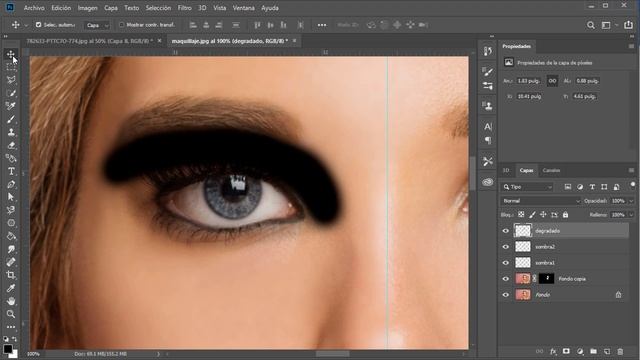Screen dimensions: 640x360
Task: Select the Zoom tool in toolbar
Action: [11, 314]
